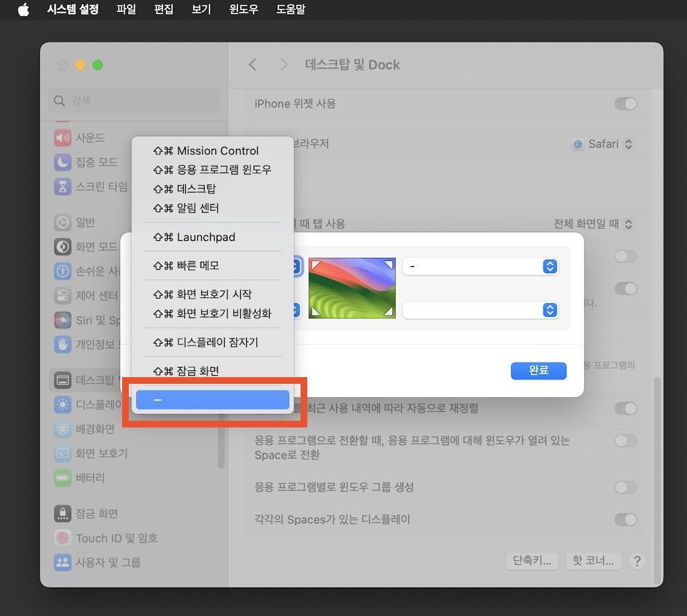Viewport: 687px width, 616px height.
Task: Click the search magnifier icon
Action: [59, 101]
